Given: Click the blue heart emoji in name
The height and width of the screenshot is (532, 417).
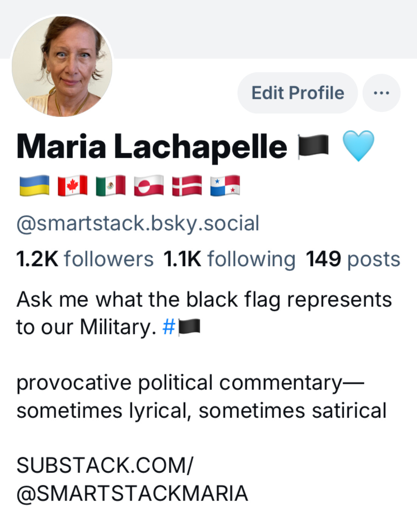Looking at the screenshot, I should 358,146.
